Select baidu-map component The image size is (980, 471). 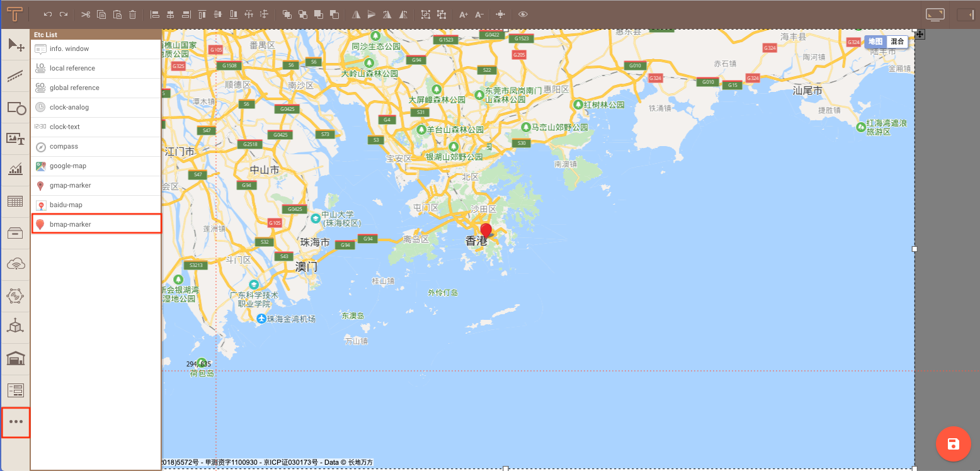96,205
